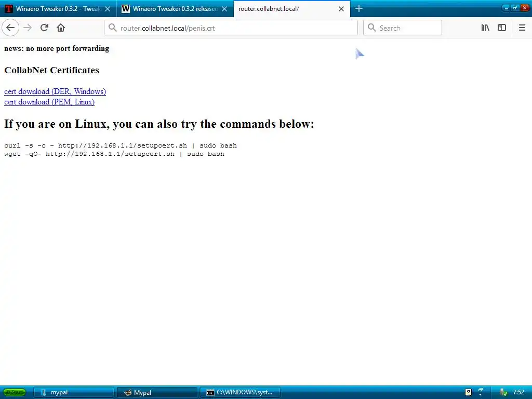
Task: Open the Library bookmarks icon
Action: 485,28
